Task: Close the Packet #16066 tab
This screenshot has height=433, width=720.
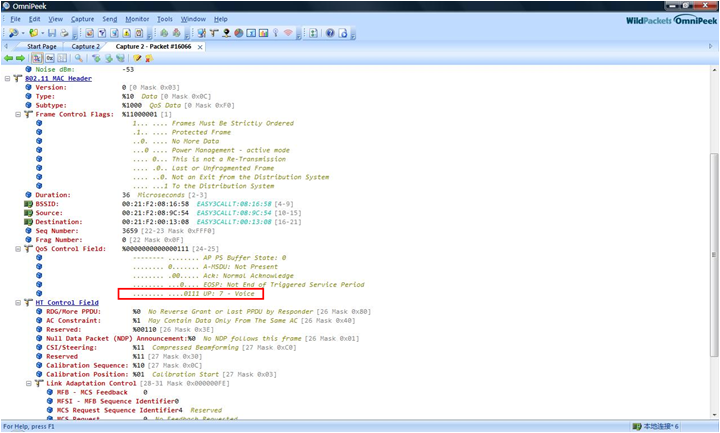Action: click(x=200, y=47)
